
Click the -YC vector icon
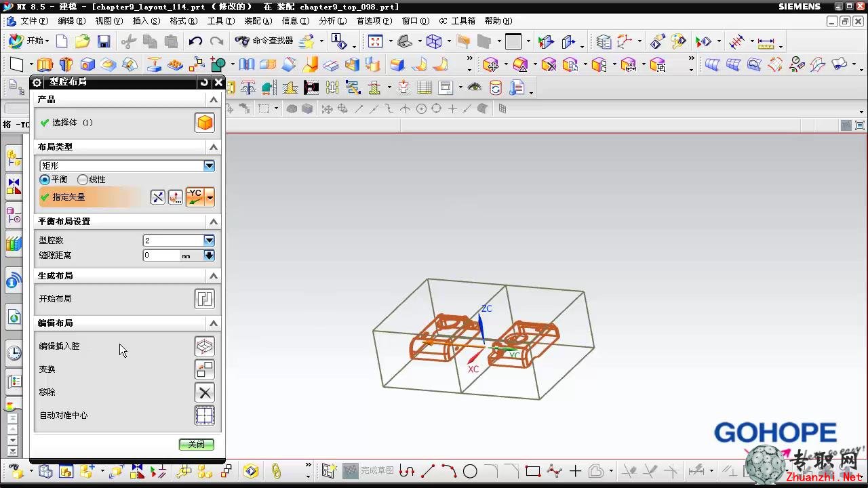pyautogui.click(x=195, y=197)
